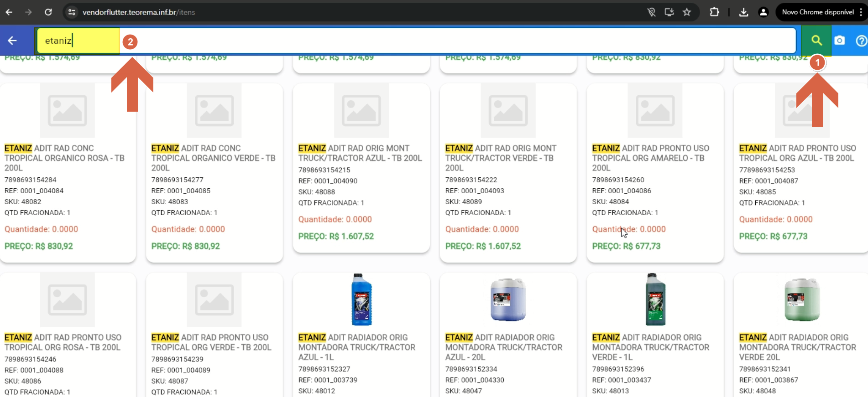Viewport: 868px width, 397px height.
Task: Select ETANIZ ADIT RAD ORIG MONT TRUCK/TRACTOR VERDE title
Action: click(x=501, y=158)
